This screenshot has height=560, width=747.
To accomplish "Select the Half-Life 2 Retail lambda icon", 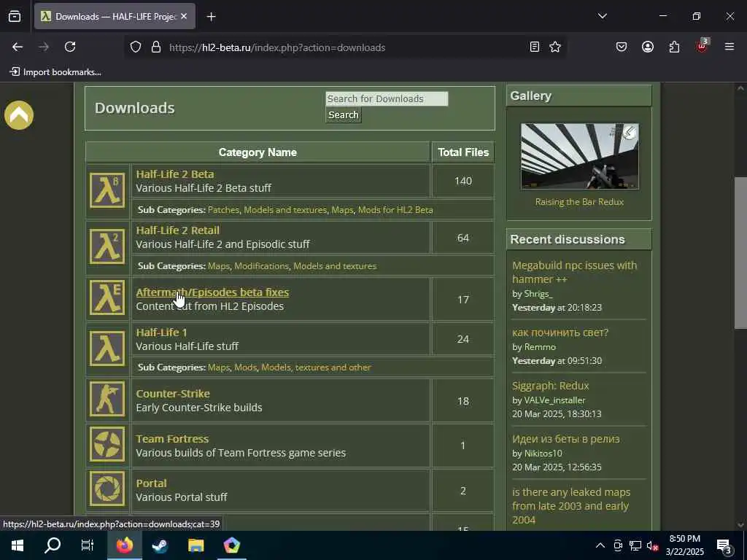I will (107, 246).
